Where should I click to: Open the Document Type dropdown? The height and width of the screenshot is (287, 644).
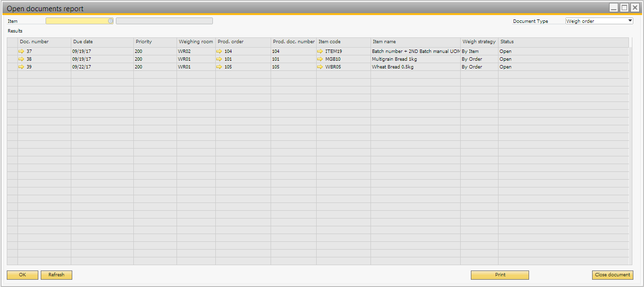[x=629, y=21]
